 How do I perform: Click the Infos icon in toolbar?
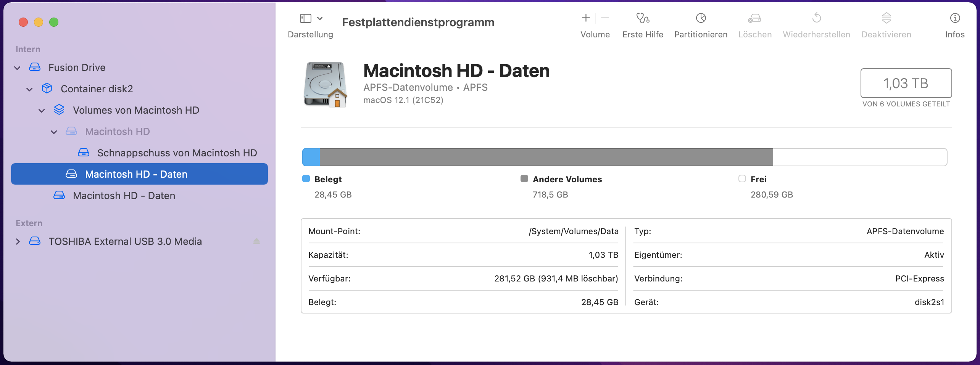[x=954, y=18]
